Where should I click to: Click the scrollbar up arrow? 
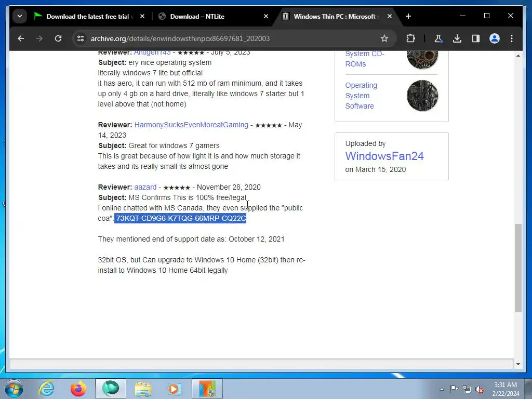(518, 55)
